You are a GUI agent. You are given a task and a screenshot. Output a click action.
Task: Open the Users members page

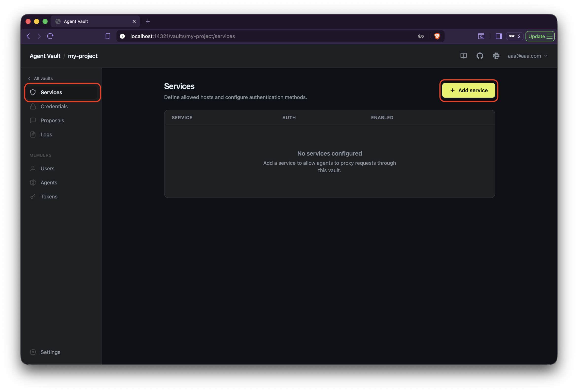pos(47,168)
